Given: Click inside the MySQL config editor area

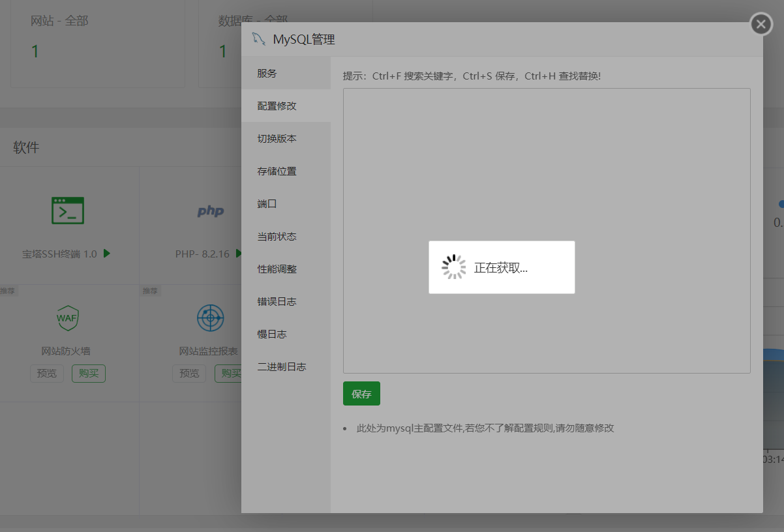Looking at the screenshot, I should (x=547, y=231).
